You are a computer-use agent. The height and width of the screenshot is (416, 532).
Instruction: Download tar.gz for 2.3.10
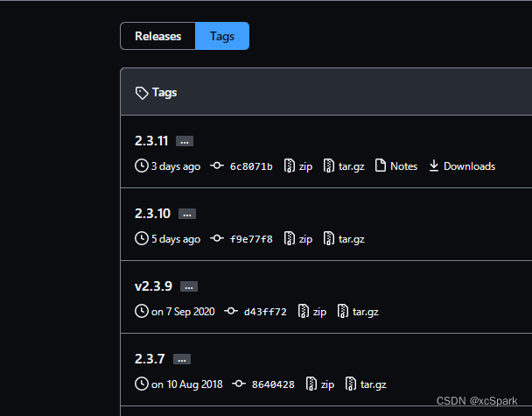click(352, 239)
